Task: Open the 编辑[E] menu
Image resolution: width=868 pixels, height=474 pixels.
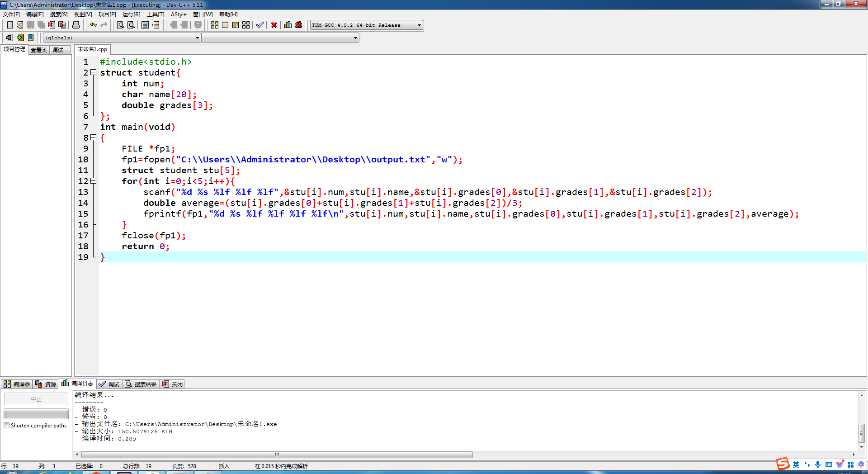Action: point(35,14)
